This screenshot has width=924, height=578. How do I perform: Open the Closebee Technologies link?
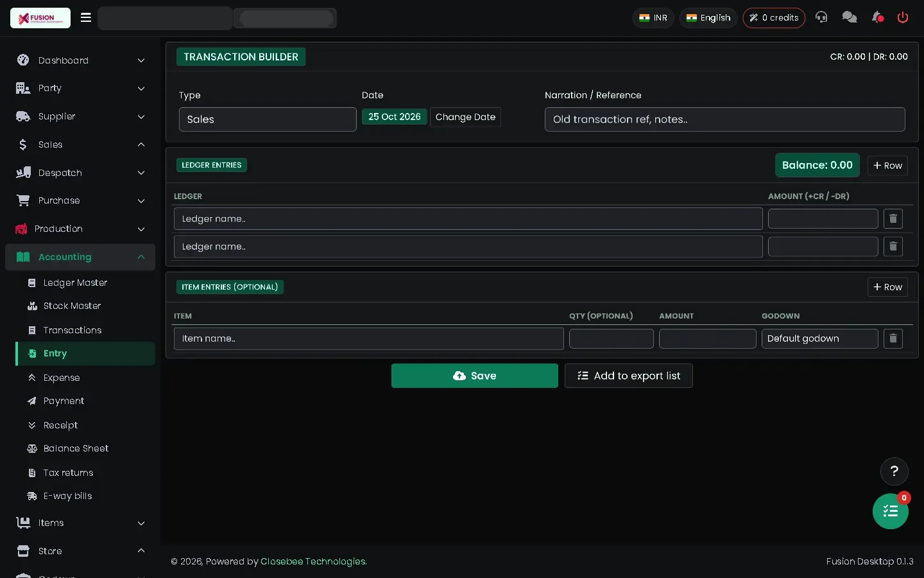tap(314, 561)
